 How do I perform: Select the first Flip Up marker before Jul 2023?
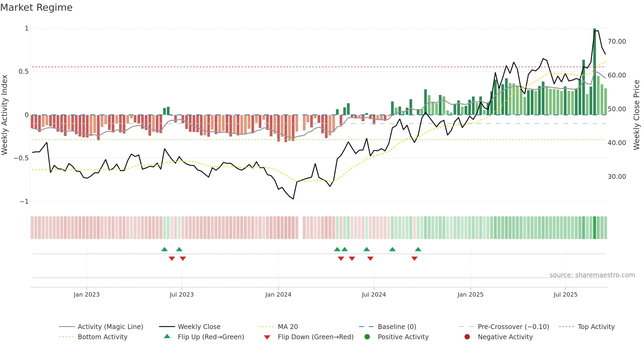pos(164,249)
